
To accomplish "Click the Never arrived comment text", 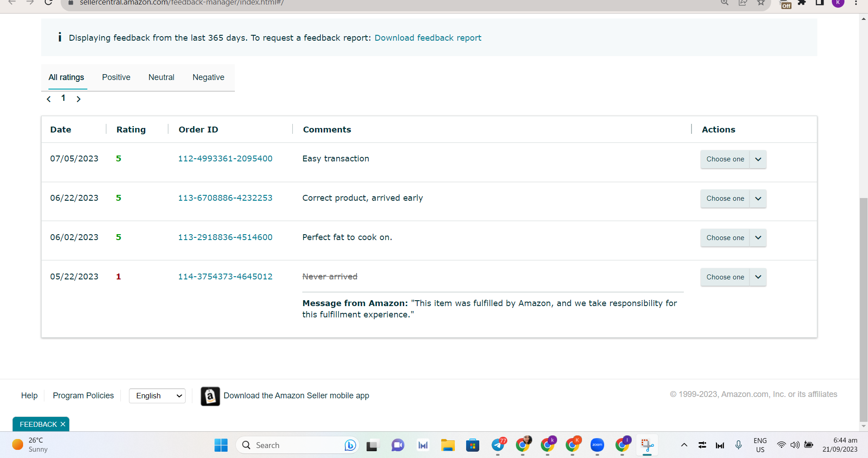I will [330, 277].
